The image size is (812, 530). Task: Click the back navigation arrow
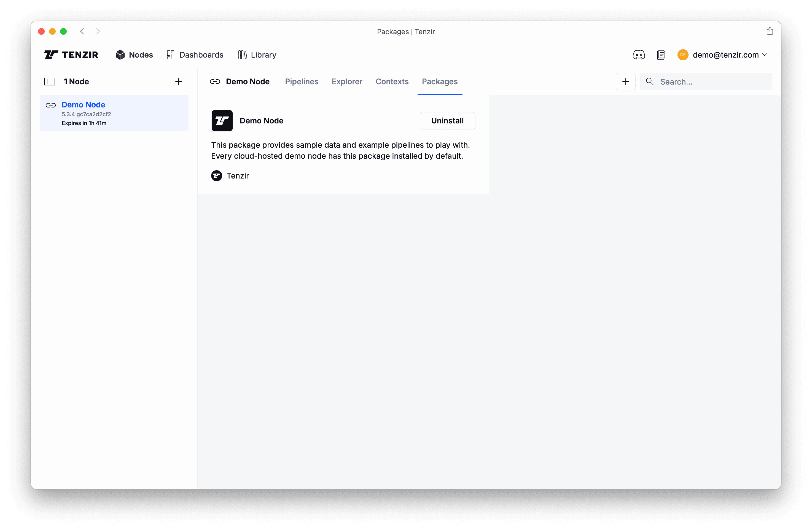(x=82, y=31)
